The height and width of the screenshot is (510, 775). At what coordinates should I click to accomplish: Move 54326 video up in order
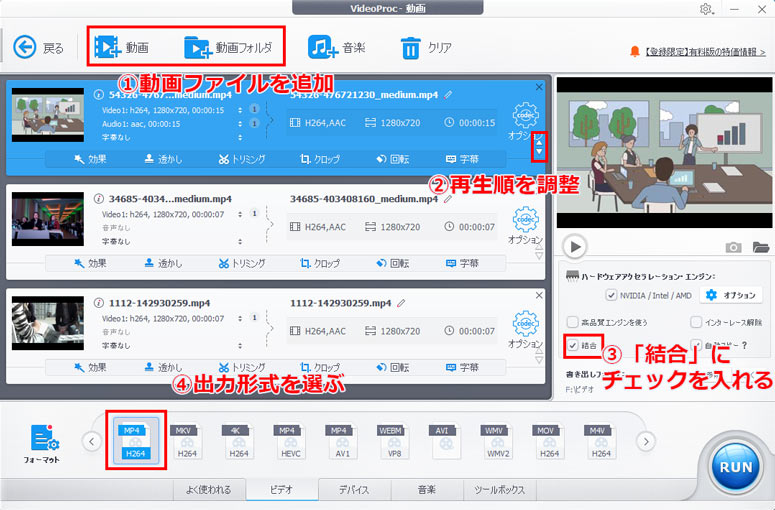(539, 142)
